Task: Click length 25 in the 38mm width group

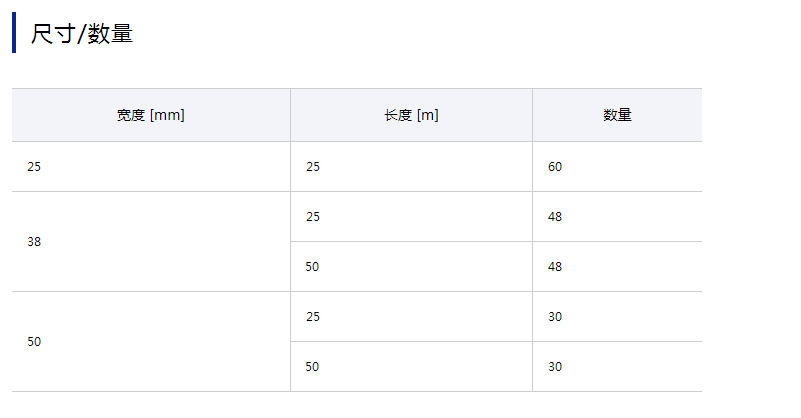Action: [x=313, y=217]
